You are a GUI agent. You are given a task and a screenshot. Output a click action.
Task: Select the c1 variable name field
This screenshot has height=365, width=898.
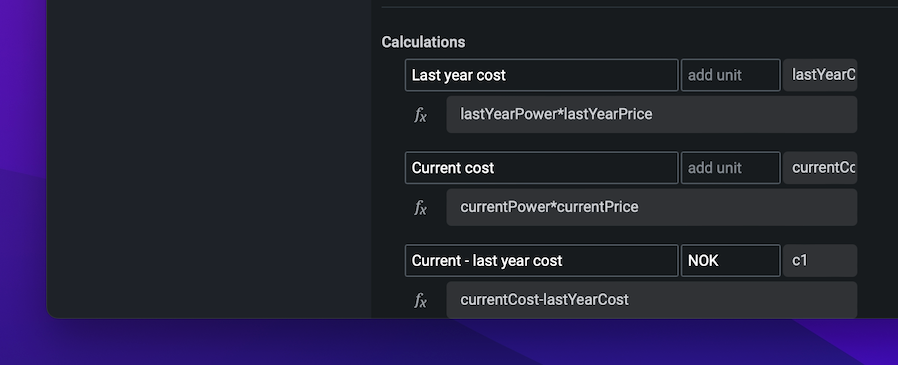(820, 261)
